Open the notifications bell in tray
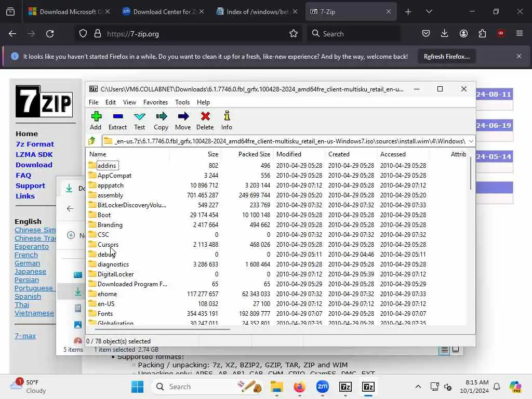This screenshot has width=532, height=399. point(497,387)
